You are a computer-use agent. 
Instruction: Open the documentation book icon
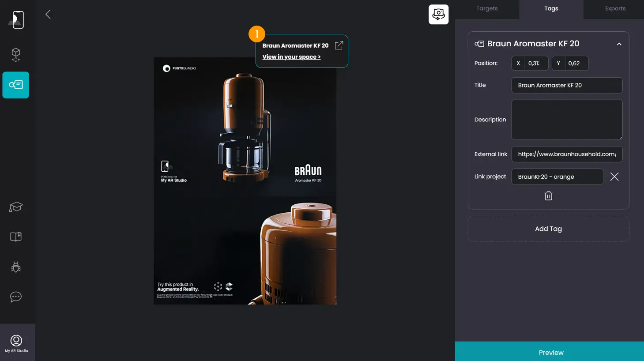pyautogui.click(x=16, y=237)
